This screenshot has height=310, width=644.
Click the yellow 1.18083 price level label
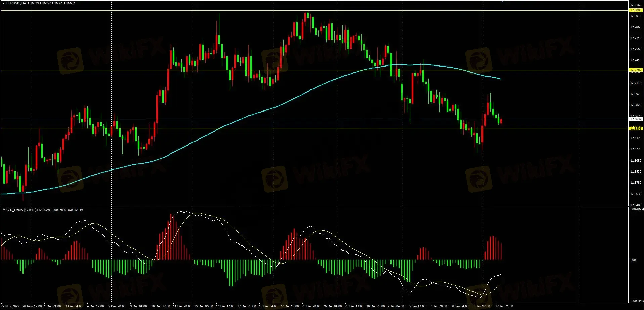click(635, 10)
